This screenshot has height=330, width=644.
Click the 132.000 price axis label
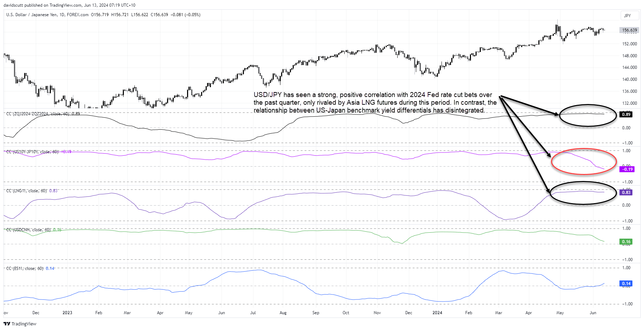pyautogui.click(x=630, y=103)
